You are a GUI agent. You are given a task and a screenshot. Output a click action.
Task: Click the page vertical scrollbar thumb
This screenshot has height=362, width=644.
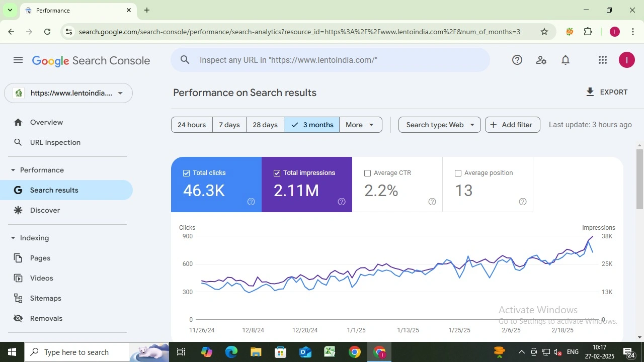click(x=639, y=178)
